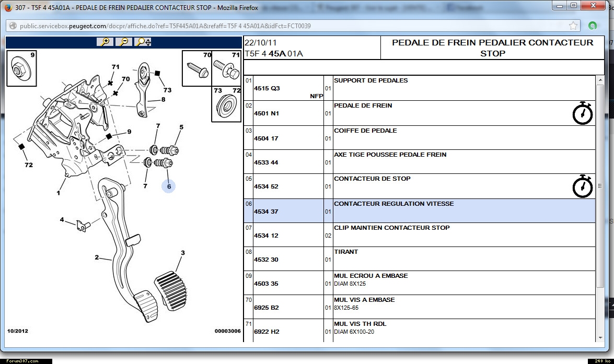Viewport: 614px width, 364px height.
Task: Select the CONTACTEUR REGULATION VITESSE description
Action: 394,204
